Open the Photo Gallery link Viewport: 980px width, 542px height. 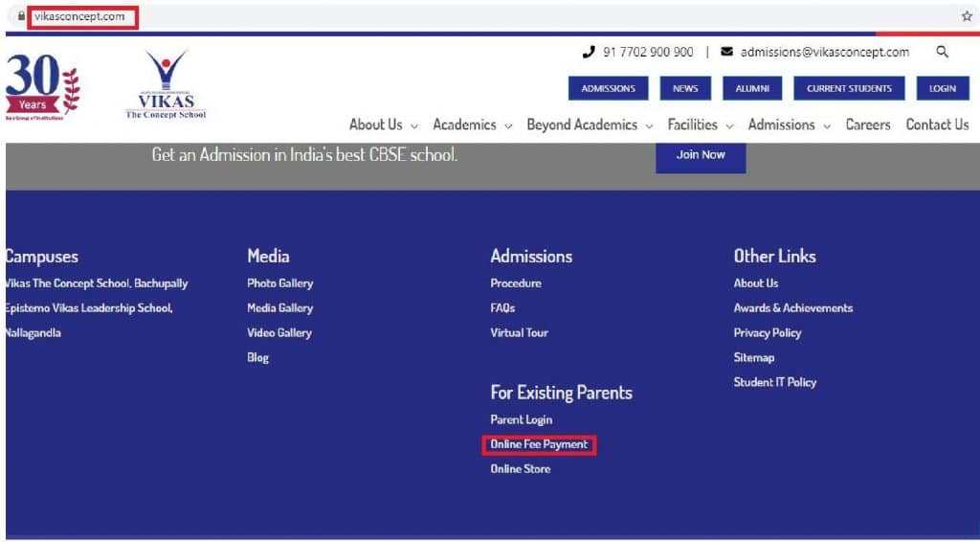coord(280,283)
